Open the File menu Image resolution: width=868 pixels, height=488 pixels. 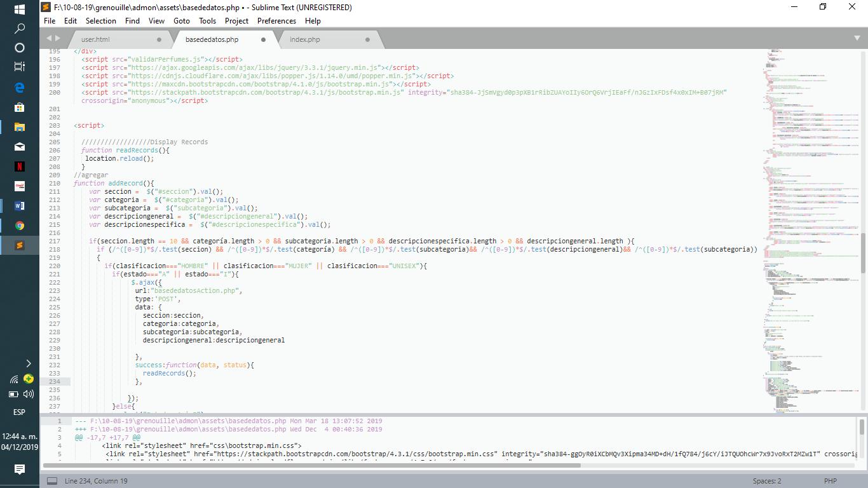click(50, 20)
